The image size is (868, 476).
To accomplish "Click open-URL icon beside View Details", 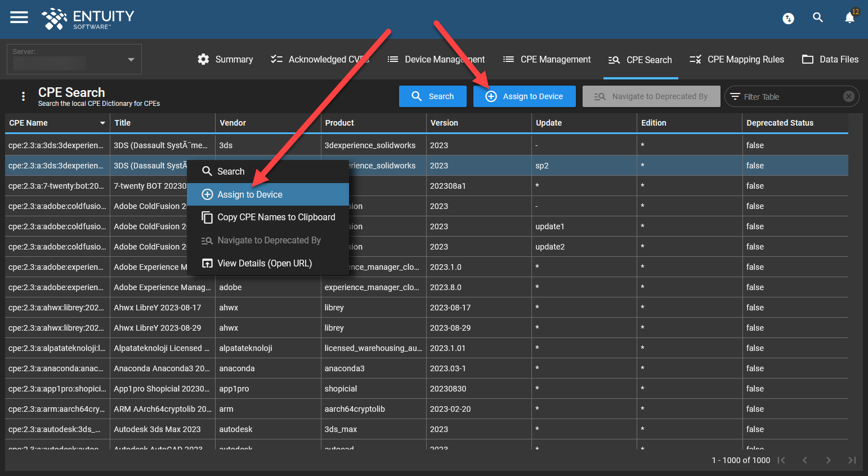I will click(x=207, y=263).
